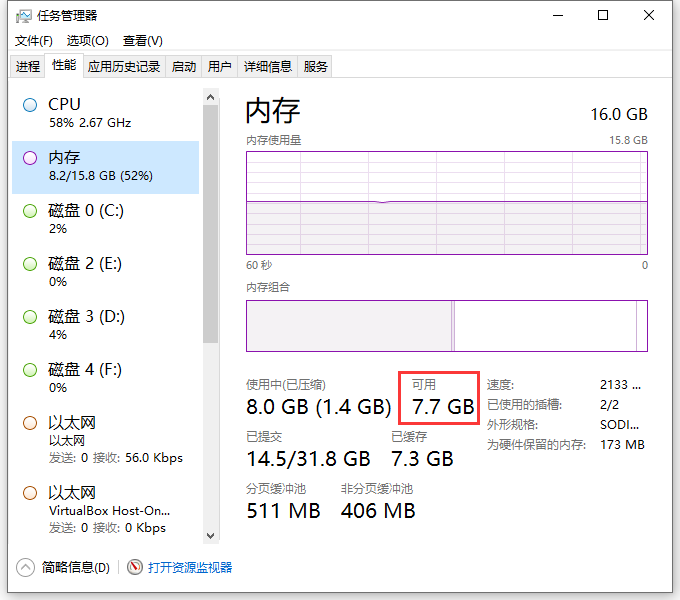Click the resource monitor icon
Image resolution: width=680 pixels, height=600 pixels.
click(135, 567)
